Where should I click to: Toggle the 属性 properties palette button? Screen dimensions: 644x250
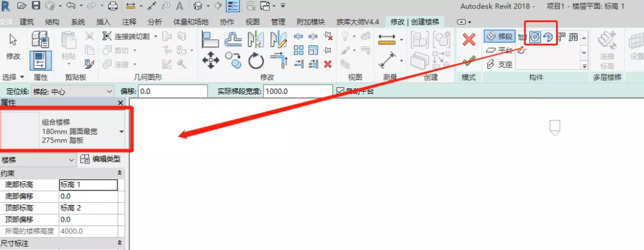tap(40, 59)
